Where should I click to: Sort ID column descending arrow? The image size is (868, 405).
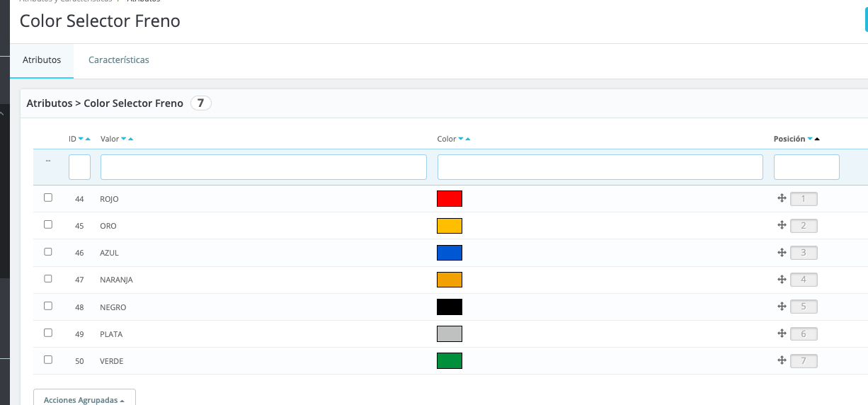[81, 139]
